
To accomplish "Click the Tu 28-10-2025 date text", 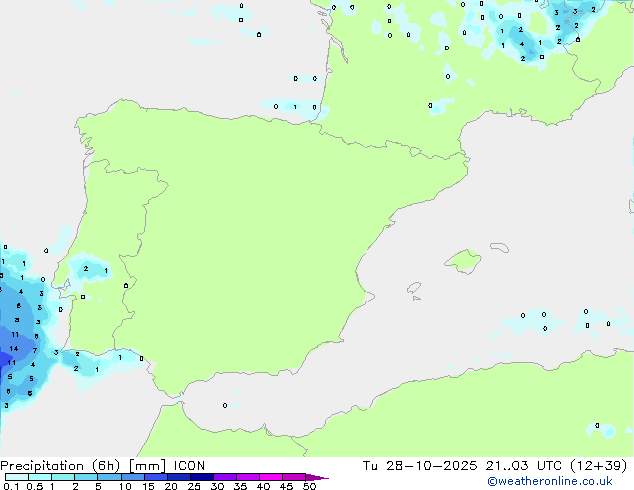I will pyautogui.click(x=420, y=466).
